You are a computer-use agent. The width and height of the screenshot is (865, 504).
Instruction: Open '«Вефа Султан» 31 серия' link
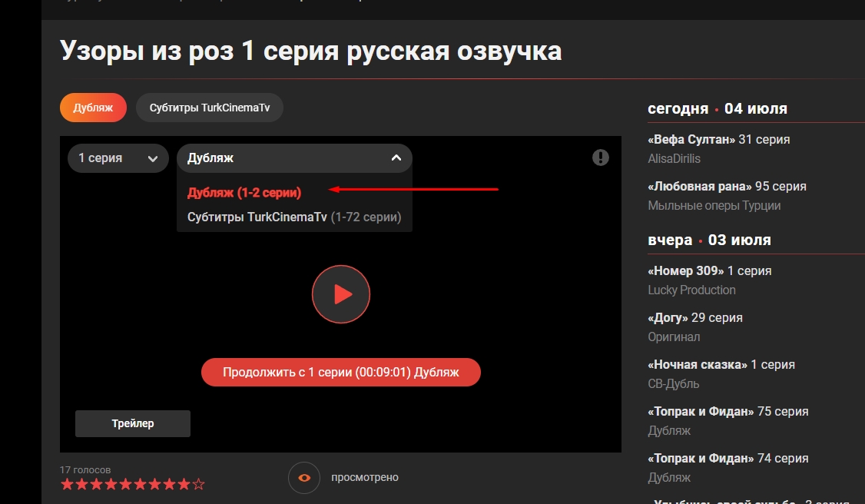[719, 140]
